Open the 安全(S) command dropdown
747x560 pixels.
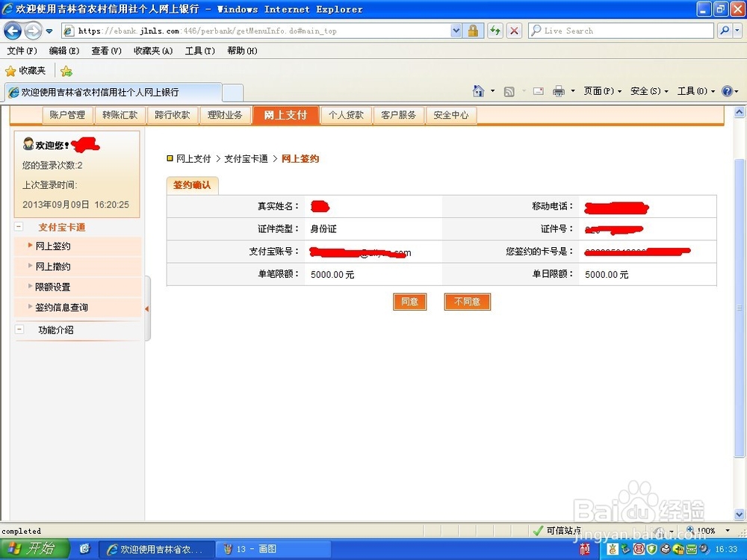coord(649,91)
